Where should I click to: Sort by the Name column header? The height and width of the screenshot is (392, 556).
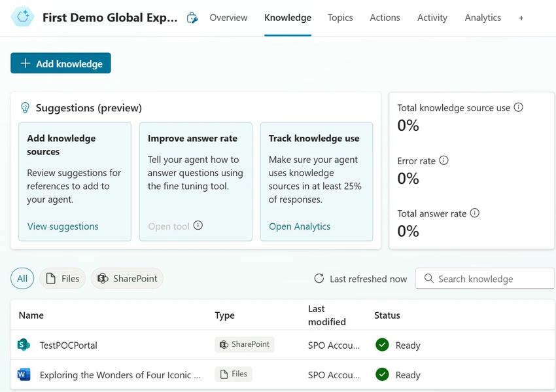(31, 315)
